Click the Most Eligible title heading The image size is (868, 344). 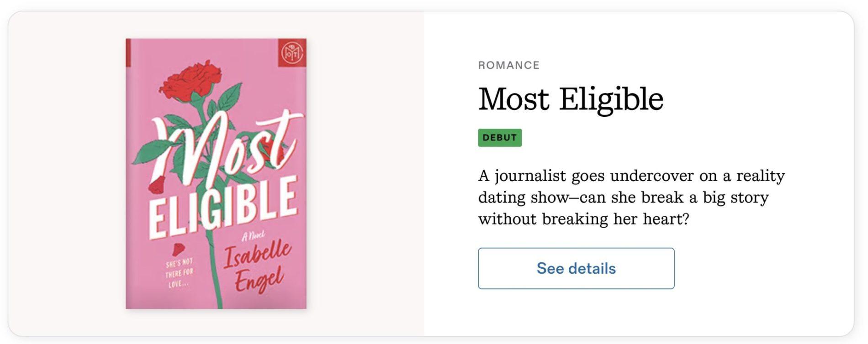570,99
